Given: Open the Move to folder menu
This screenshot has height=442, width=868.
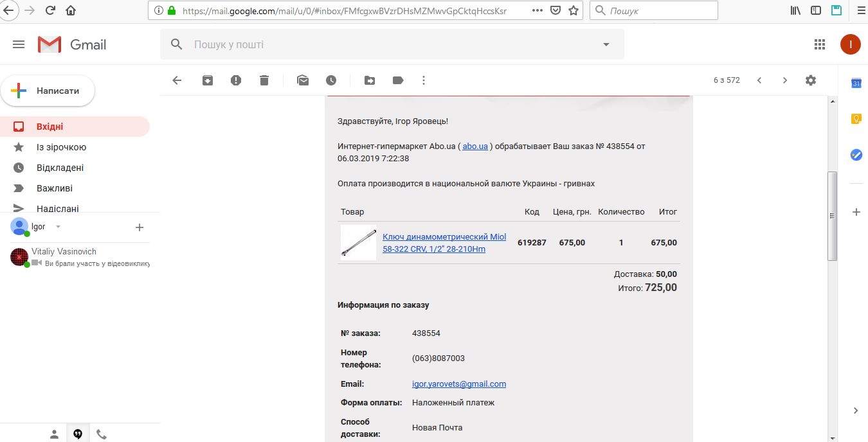Looking at the screenshot, I should (370, 80).
